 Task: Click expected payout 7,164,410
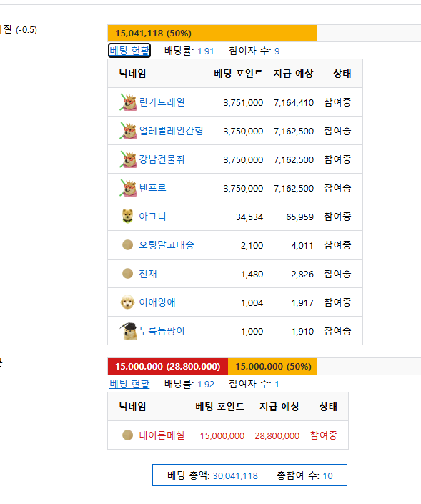(294, 103)
